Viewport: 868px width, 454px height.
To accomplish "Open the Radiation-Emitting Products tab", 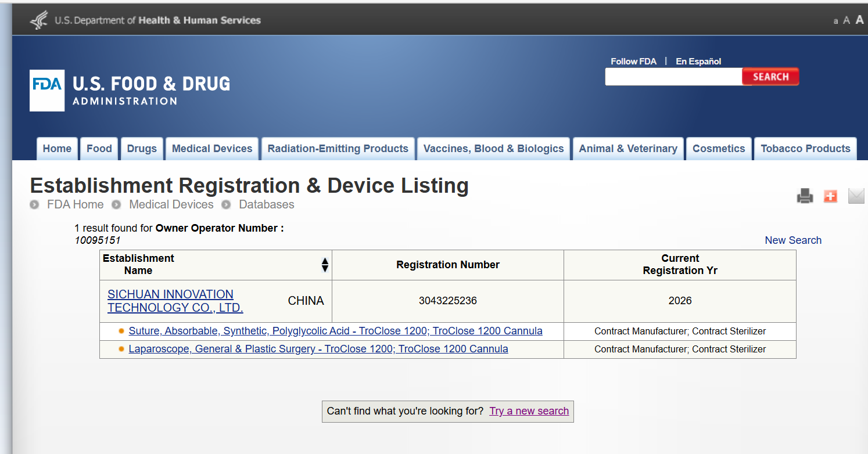I will click(x=338, y=149).
